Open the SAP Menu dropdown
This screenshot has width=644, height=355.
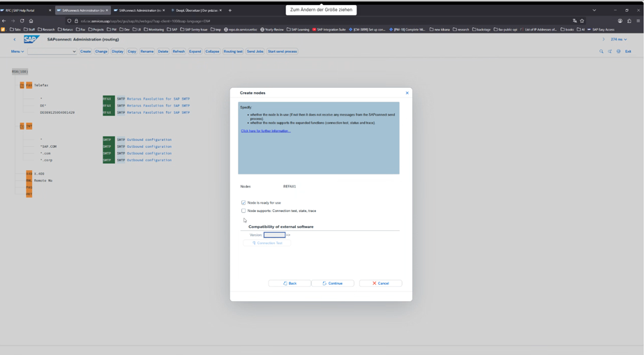click(17, 52)
